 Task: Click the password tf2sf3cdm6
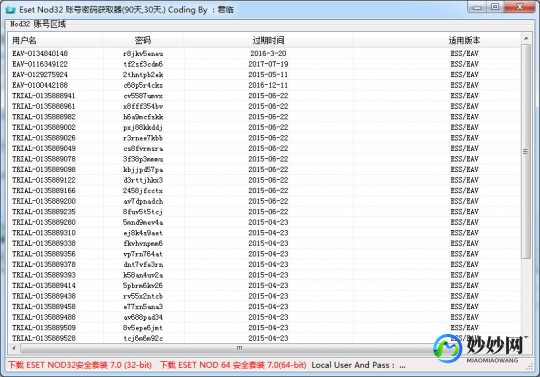pos(143,64)
